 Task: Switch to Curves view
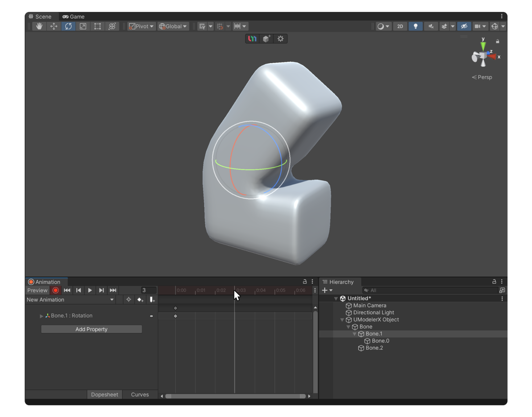(140, 394)
